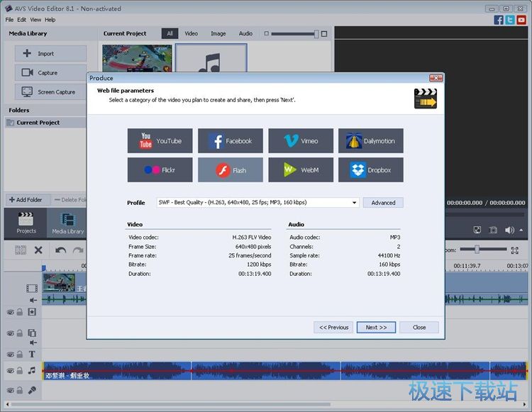Open AVS Facebook page icon
The height and width of the screenshot is (412, 532).
pos(499,20)
